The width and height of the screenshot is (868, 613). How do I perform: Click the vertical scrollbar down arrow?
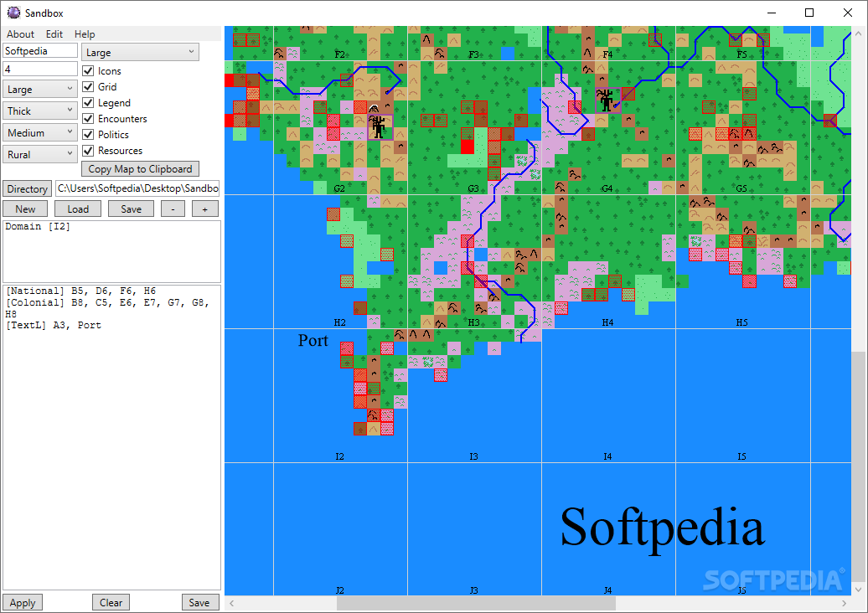coord(858,589)
